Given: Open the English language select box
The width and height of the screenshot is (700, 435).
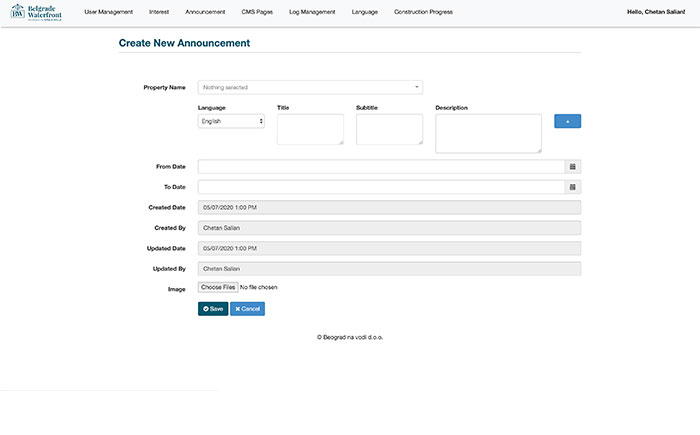Looking at the screenshot, I should click(231, 121).
